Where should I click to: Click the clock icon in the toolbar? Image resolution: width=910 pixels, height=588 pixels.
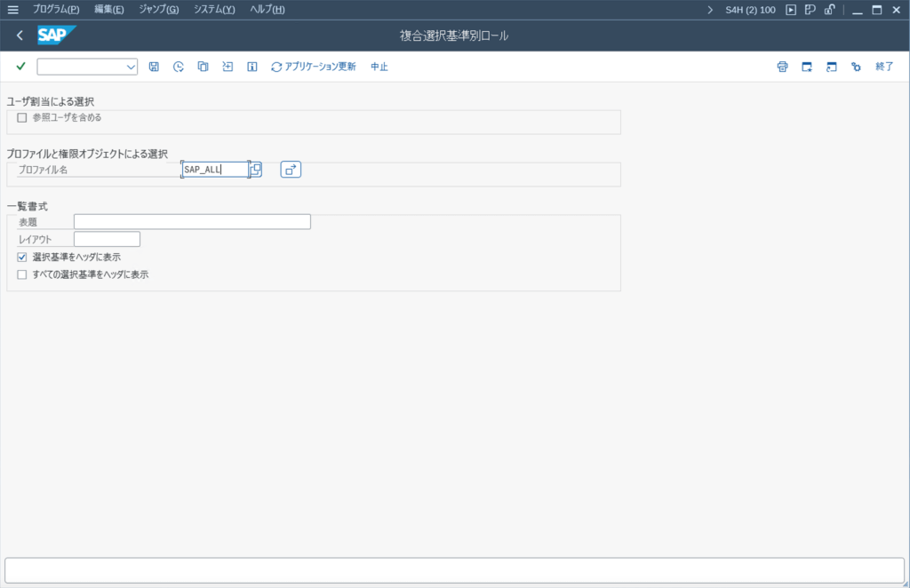(178, 66)
